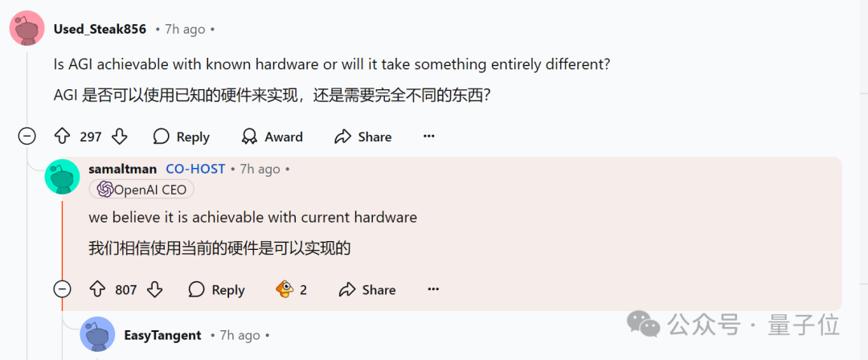Click samaltman's teal avatar
868x360 pixels.
[62, 177]
